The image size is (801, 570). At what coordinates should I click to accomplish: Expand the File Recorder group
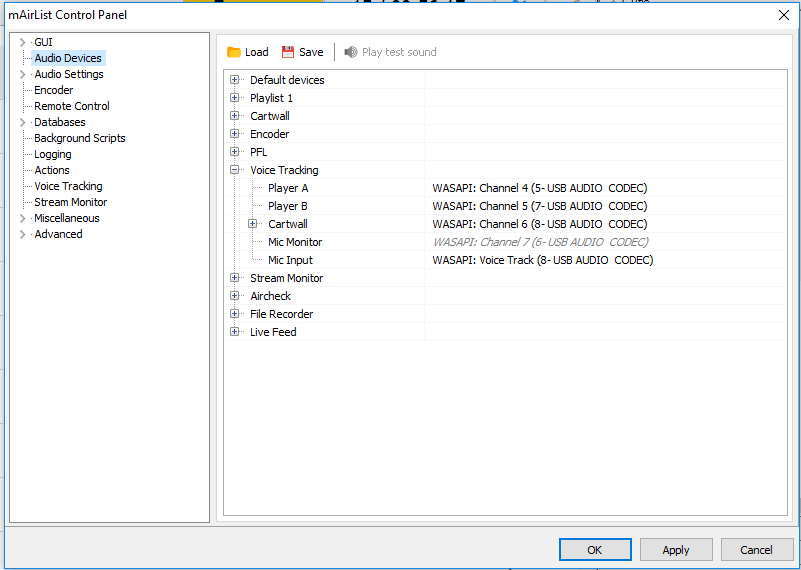(x=234, y=314)
